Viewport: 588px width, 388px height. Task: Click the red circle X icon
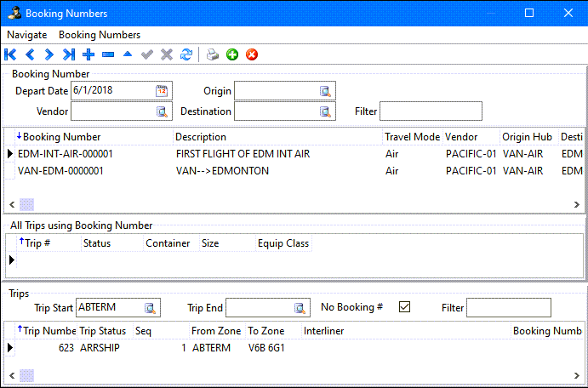pos(252,54)
